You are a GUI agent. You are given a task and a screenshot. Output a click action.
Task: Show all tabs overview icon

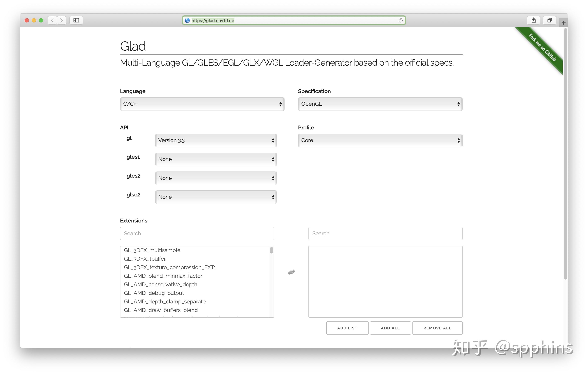click(549, 20)
